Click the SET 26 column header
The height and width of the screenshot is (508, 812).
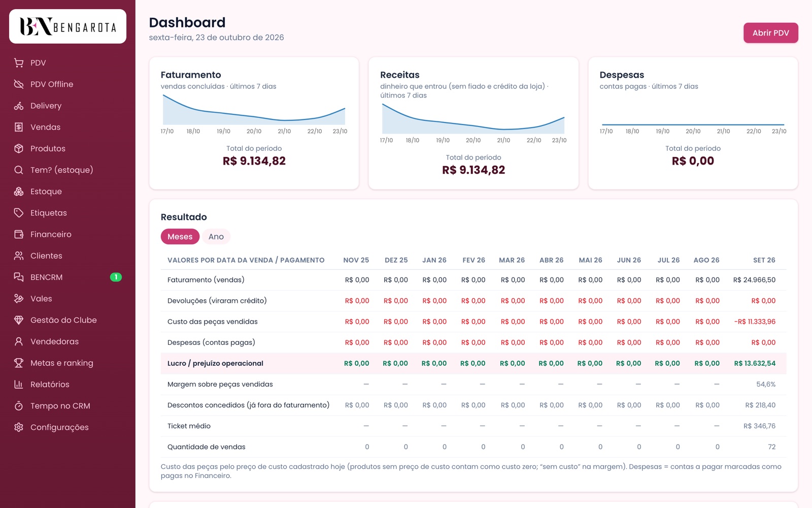(x=764, y=260)
